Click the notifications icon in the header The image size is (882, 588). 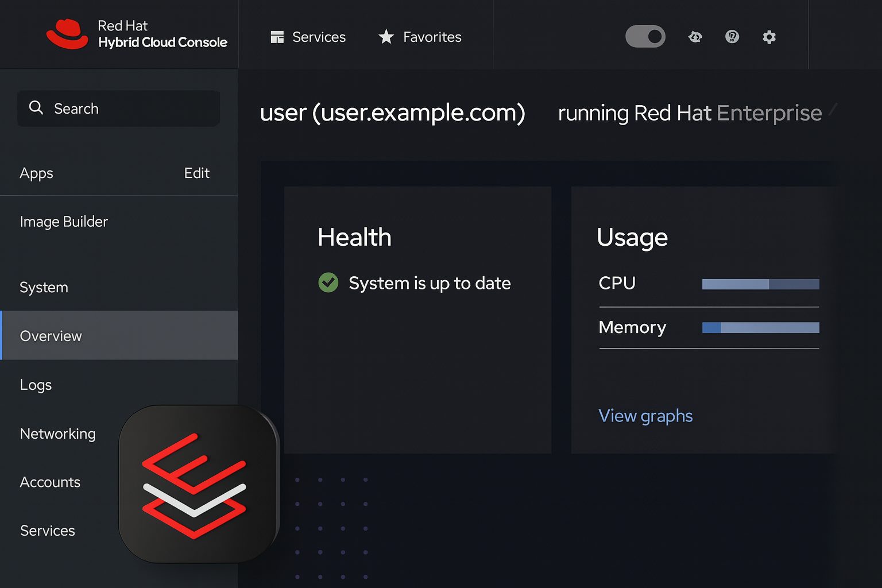coord(695,36)
